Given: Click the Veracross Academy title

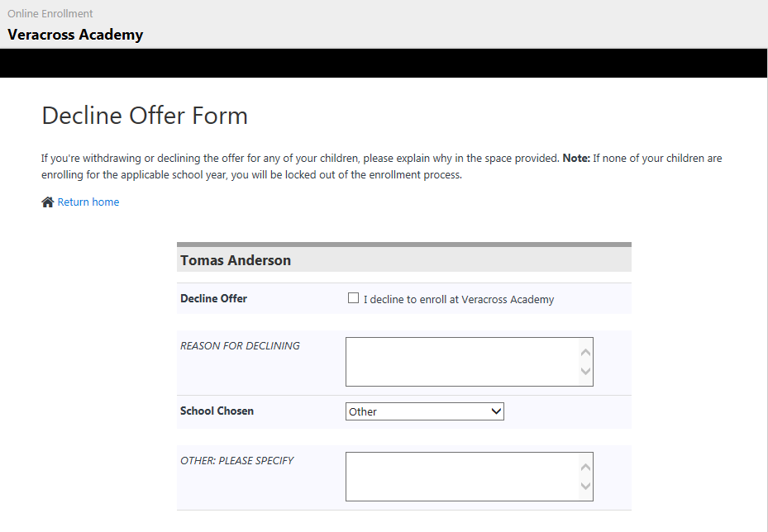Looking at the screenshot, I should [x=74, y=35].
